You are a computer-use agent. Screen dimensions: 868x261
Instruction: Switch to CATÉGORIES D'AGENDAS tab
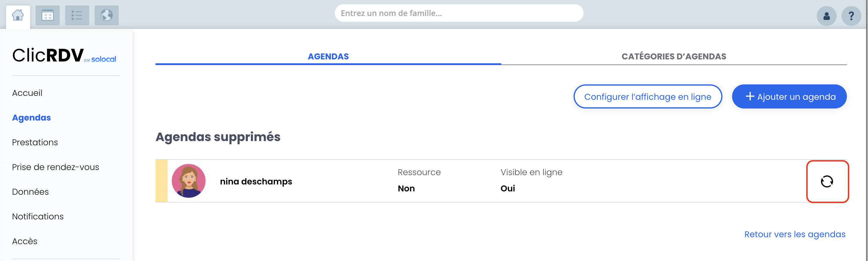pos(674,57)
